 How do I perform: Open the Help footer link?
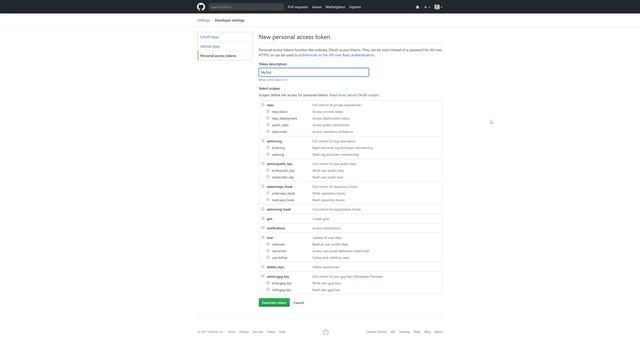(x=282, y=332)
